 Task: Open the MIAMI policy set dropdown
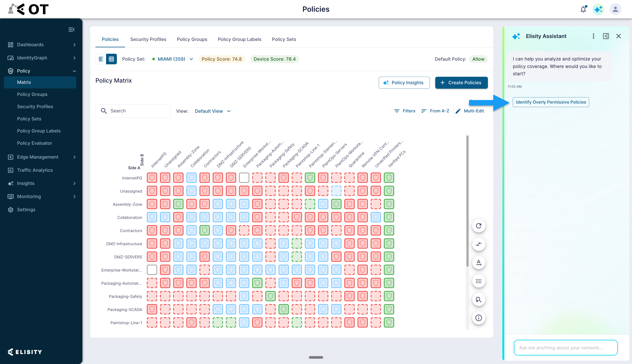(x=173, y=59)
